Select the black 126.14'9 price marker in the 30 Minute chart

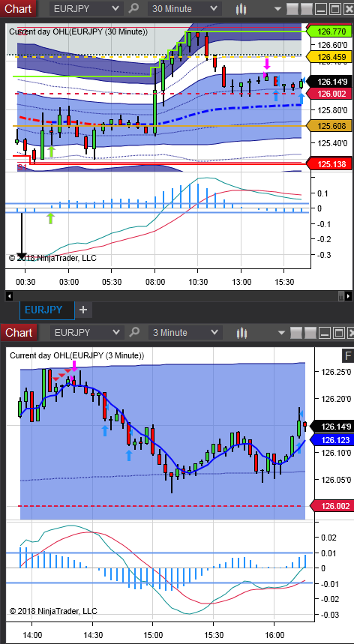tap(328, 82)
